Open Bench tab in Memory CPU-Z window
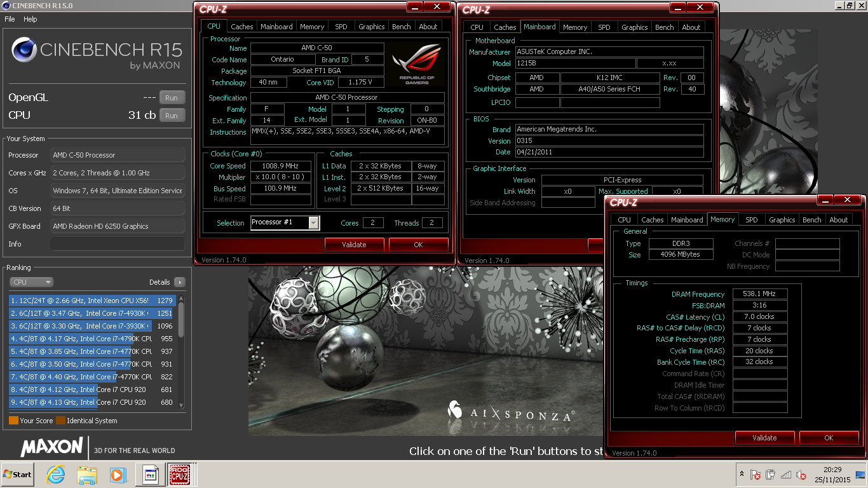The image size is (868, 488). point(811,220)
